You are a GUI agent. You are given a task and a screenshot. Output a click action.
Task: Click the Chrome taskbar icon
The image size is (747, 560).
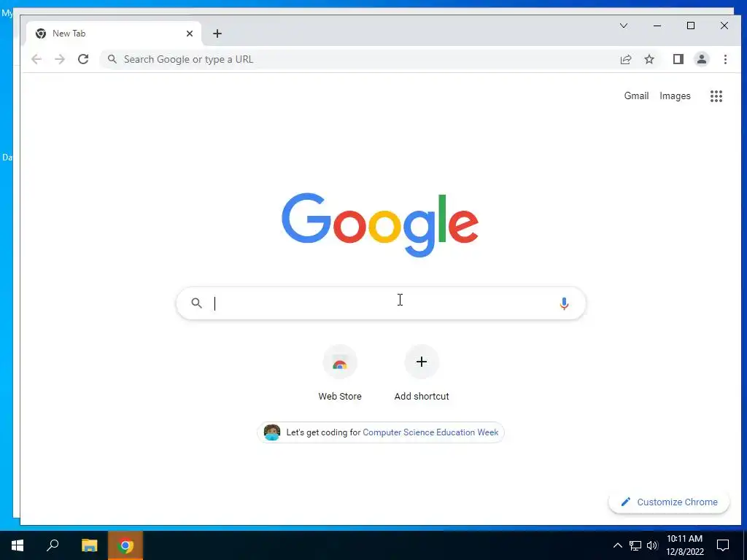pyautogui.click(x=125, y=545)
